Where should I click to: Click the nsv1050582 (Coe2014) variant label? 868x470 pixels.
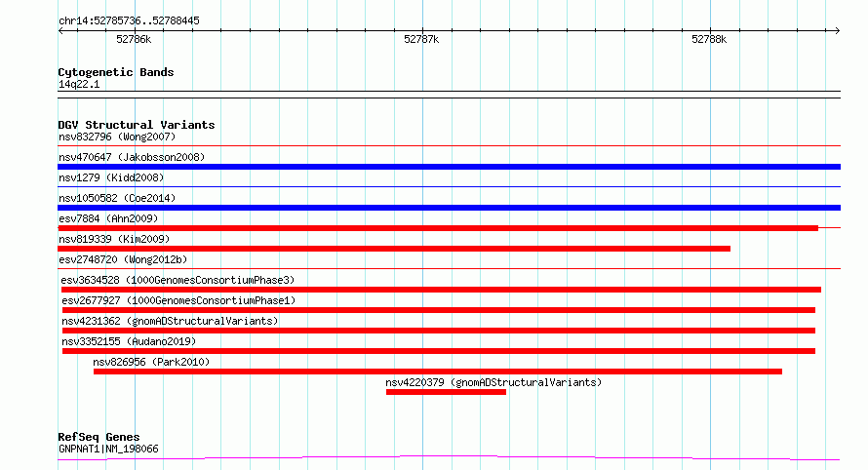click(117, 198)
